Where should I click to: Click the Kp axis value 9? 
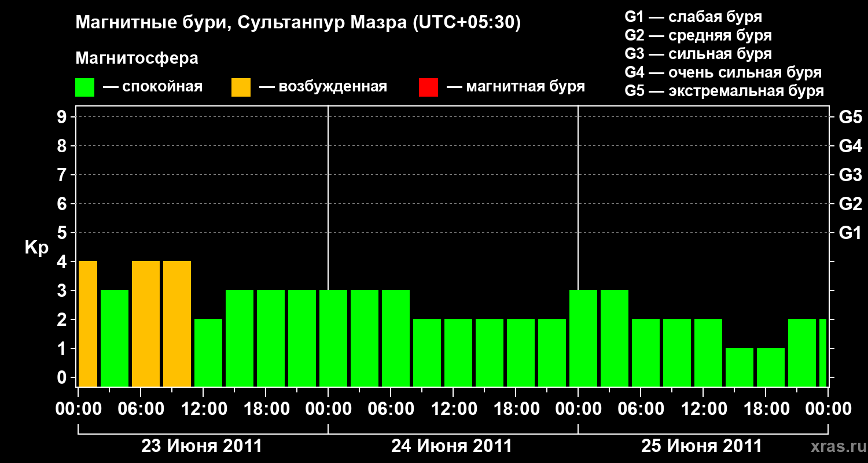click(x=62, y=117)
